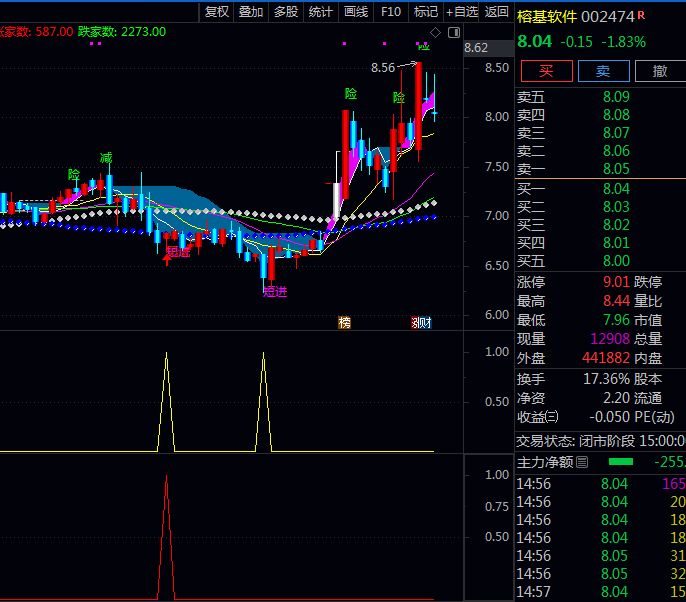Click the 返回 back button
The height and width of the screenshot is (602, 686).
tap(496, 12)
